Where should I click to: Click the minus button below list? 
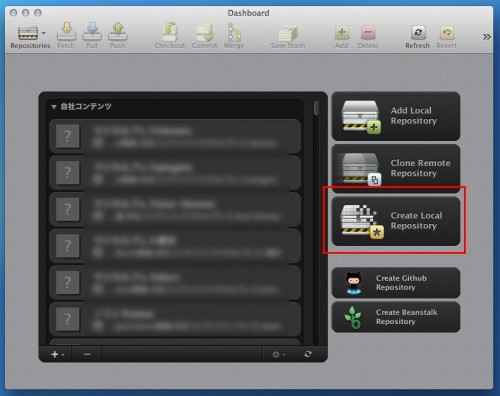87,354
